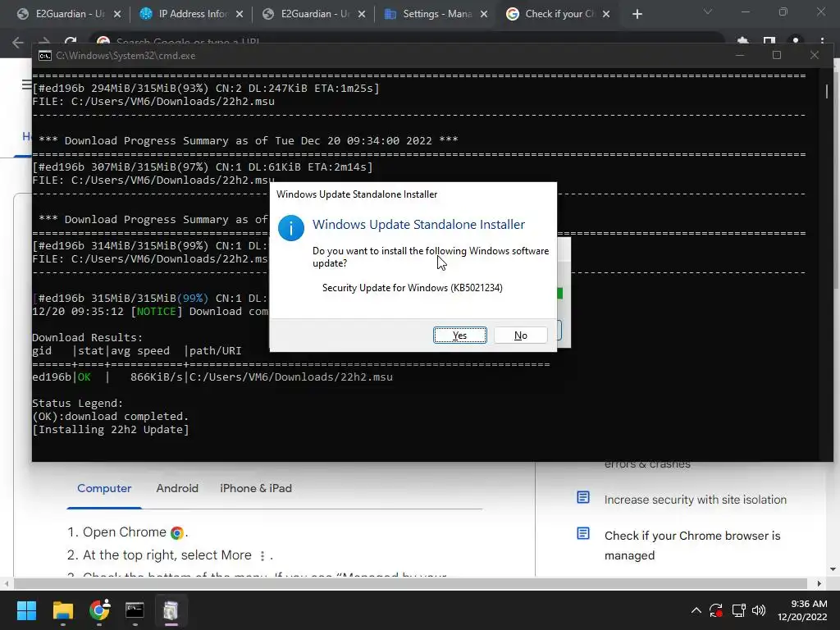The width and height of the screenshot is (840, 630).
Task: Click the cmd window vertical scrollbar thumb
Action: point(827,91)
